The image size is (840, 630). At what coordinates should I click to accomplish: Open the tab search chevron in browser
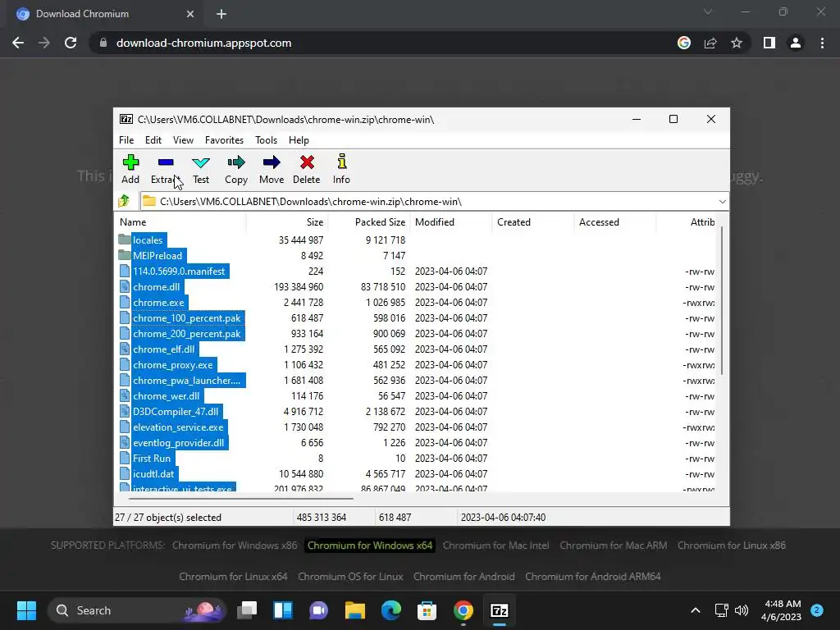tap(708, 11)
